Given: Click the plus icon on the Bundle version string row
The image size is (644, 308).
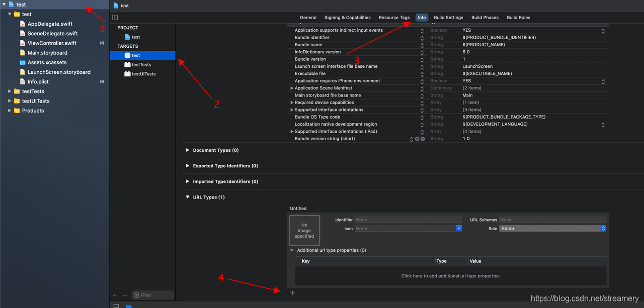Looking at the screenshot, I should click(417, 139).
